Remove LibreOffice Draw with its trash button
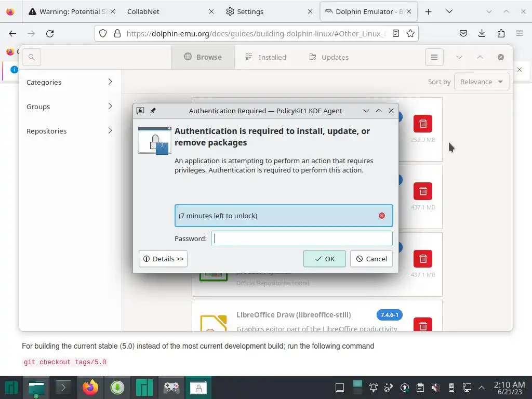The width and height of the screenshot is (532, 399). 423,325
